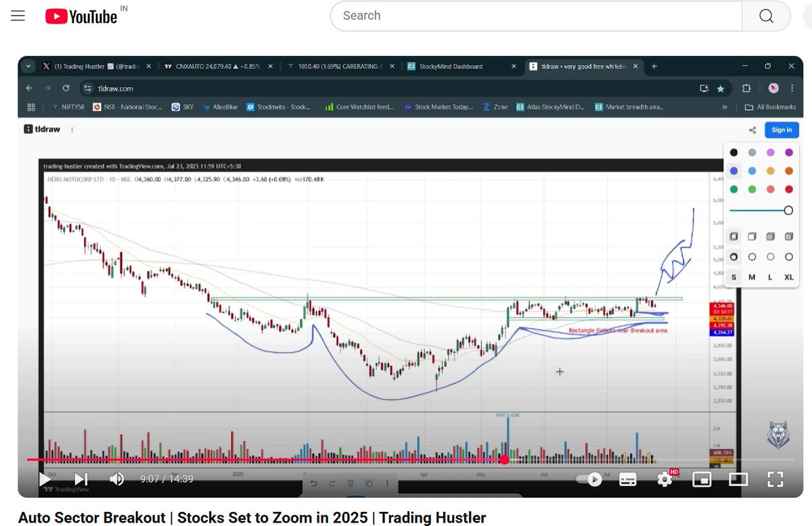Open the video settings gear
Screen dimensions: 812x526
(664, 479)
